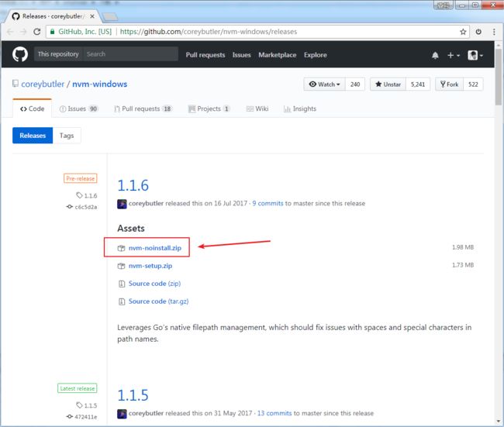
Task: Open the GitHub Octocat home logo
Action: point(20,54)
